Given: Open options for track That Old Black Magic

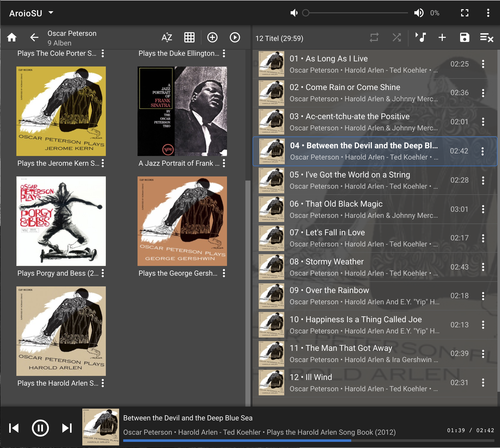Looking at the screenshot, I should click(x=483, y=209).
